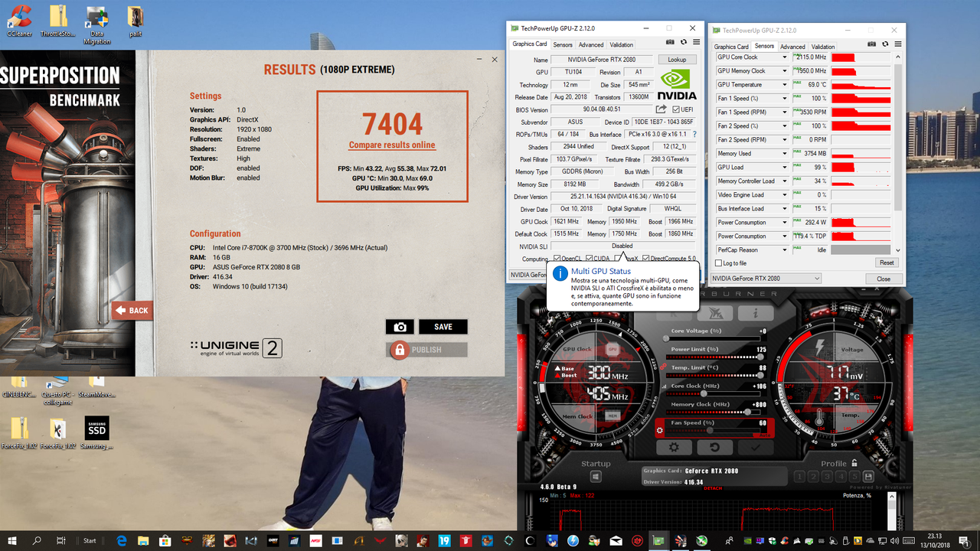Toggle OpenCL computing checkbox
Image resolution: width=980 pixels, height=551 pixels.
557,259
